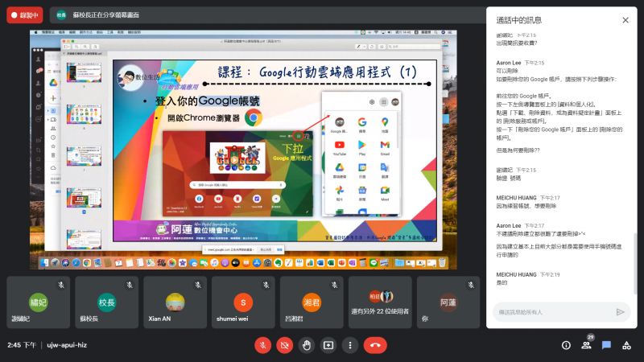This screenshot has width=644, height=362.
Task: Open the 22 other users tile
Action: pyautogui.click(x=380, y=302)
